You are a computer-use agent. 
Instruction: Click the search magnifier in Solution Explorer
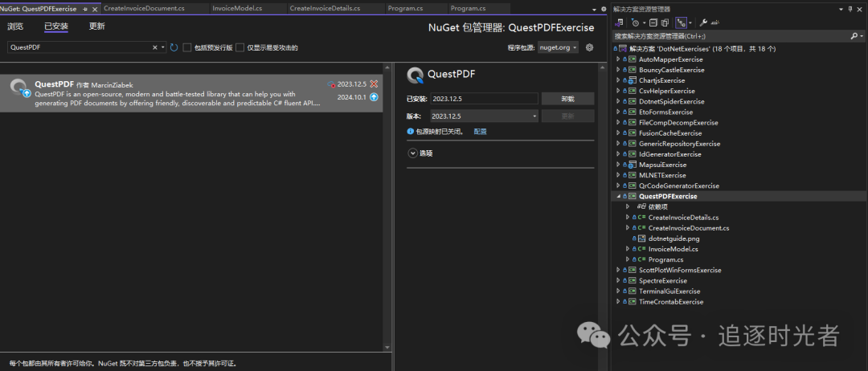854,36
